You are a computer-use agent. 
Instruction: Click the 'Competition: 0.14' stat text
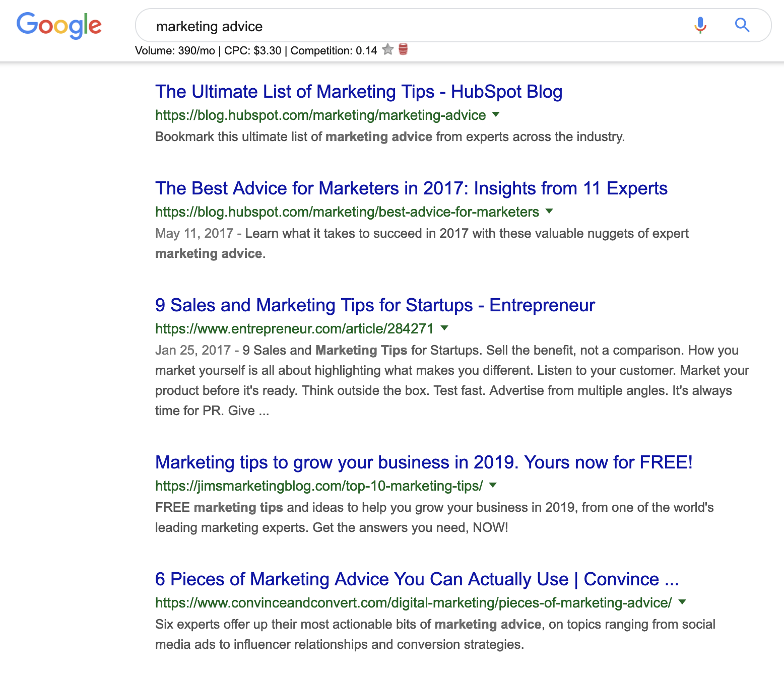pos(334,51)
